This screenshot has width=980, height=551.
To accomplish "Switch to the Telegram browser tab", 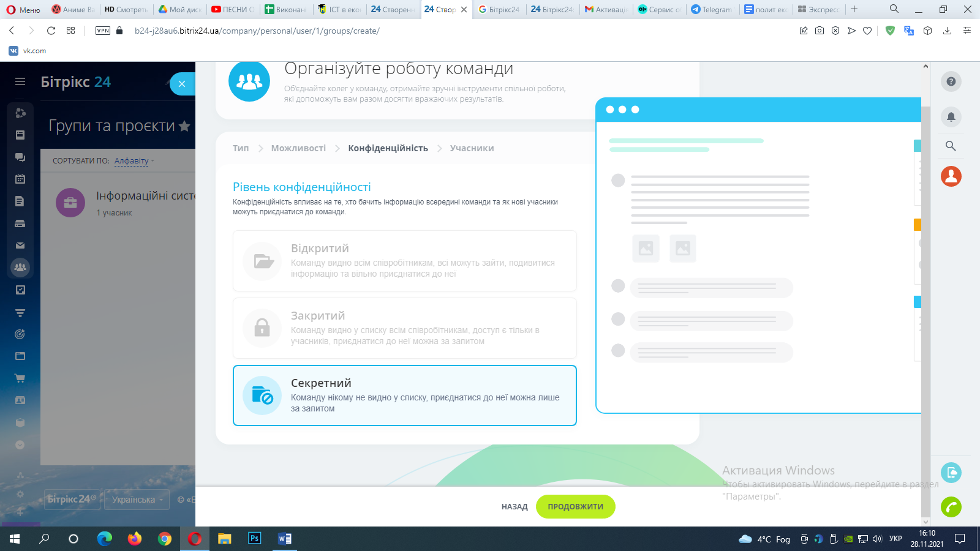I will [712, 9].
